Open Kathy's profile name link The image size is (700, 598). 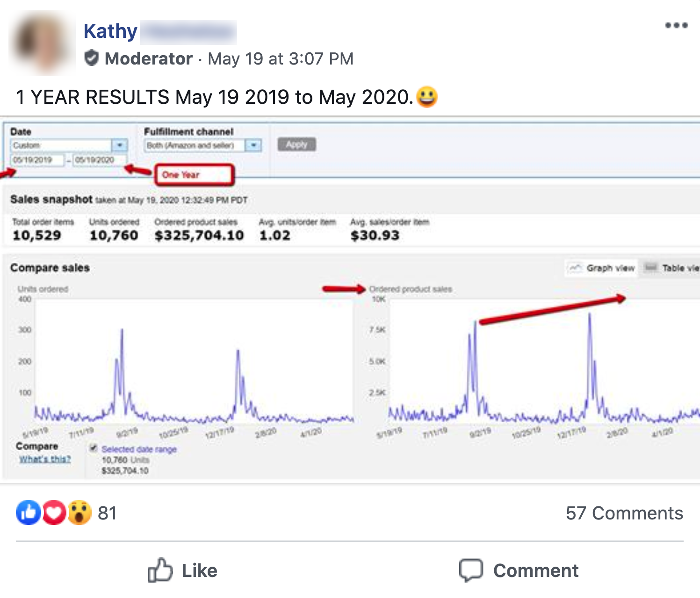pyautogui.click(x=111, y=31)
